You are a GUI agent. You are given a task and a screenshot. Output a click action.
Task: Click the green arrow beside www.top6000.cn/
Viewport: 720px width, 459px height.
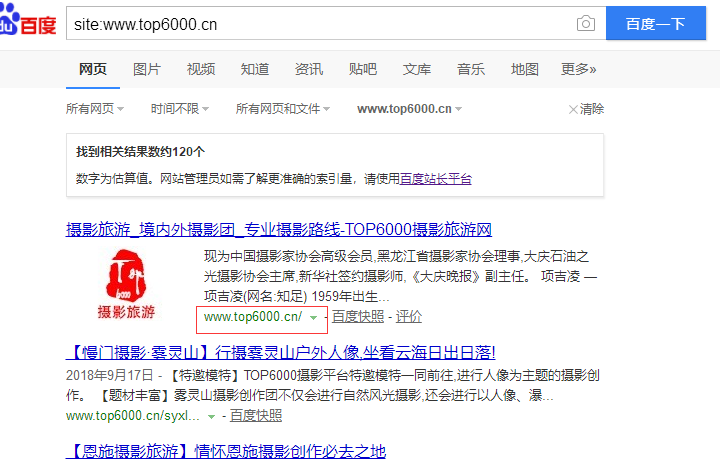coord(314,317)
